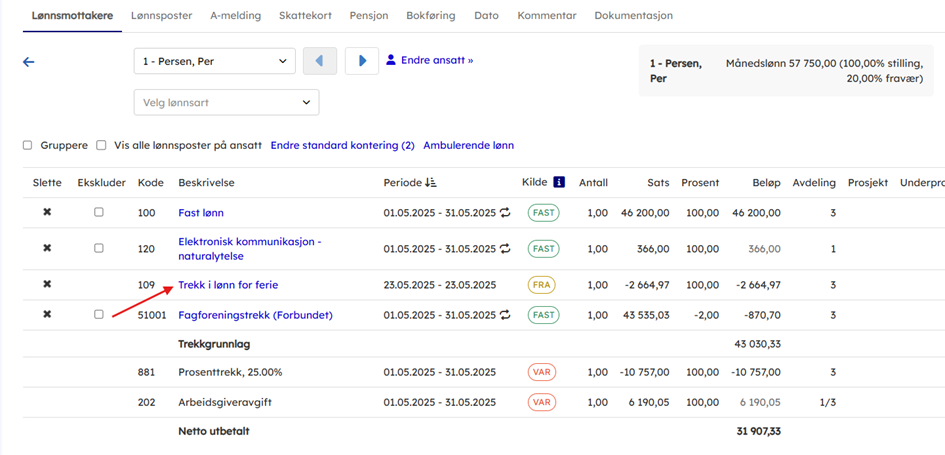Click the FRA source badge on row 109
Viewport: 945px width, 455px height.
point(541,285)
